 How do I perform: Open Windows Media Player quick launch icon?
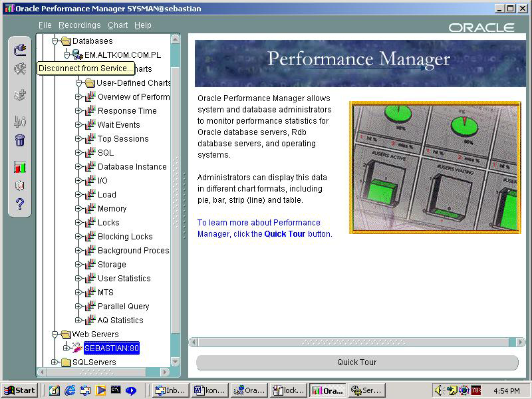point(100,390)
